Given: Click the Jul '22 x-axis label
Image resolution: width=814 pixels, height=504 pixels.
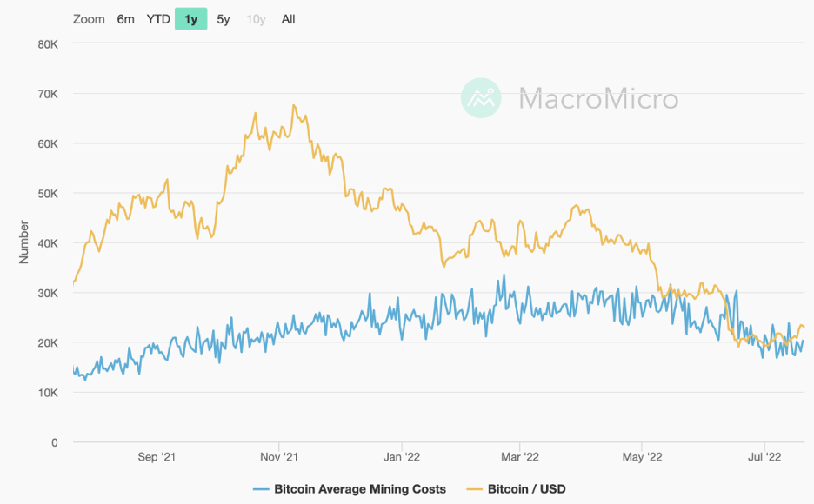Looking at the screenshot, I should 764,457.
